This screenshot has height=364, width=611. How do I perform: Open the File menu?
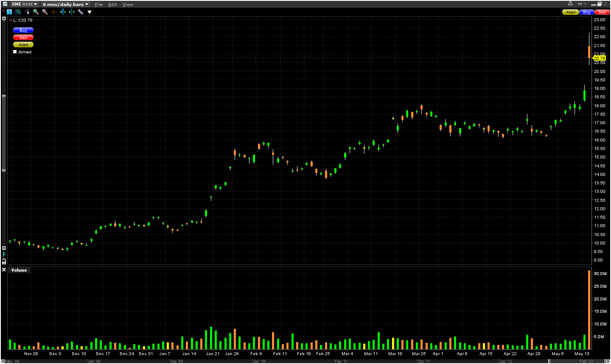pos(98,5)
